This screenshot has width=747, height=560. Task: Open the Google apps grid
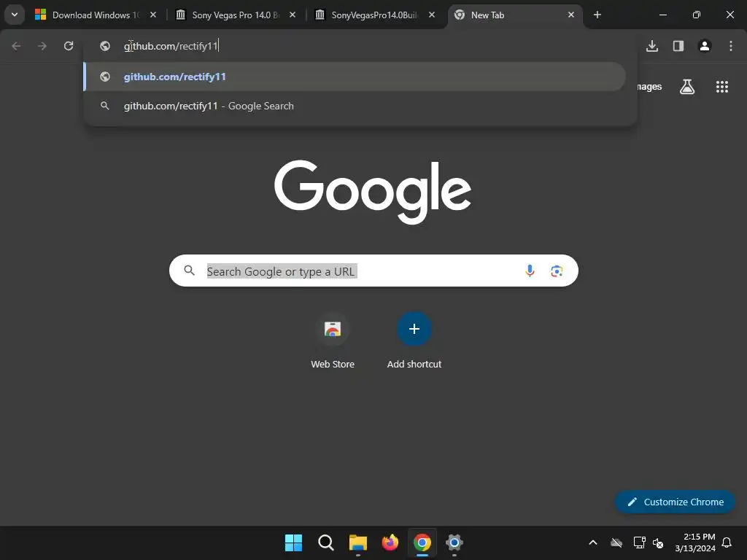click(x=722, y=87)
